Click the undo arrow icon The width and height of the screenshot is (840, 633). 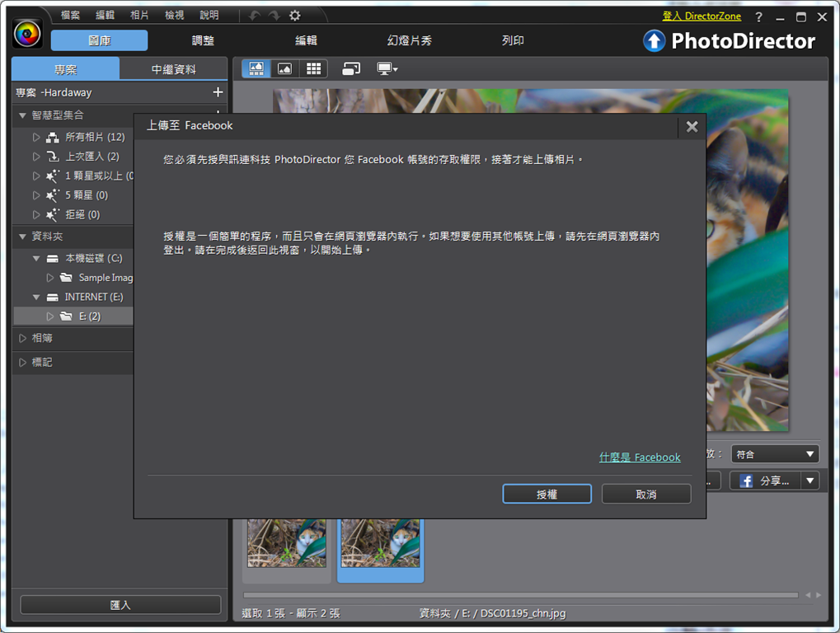[255, 16]
